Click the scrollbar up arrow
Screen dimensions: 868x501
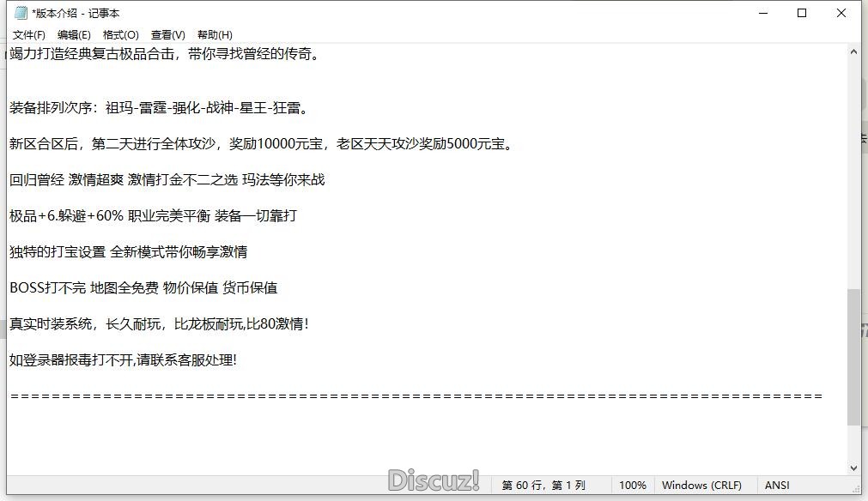pyautogui.click(x=855, y=50)
